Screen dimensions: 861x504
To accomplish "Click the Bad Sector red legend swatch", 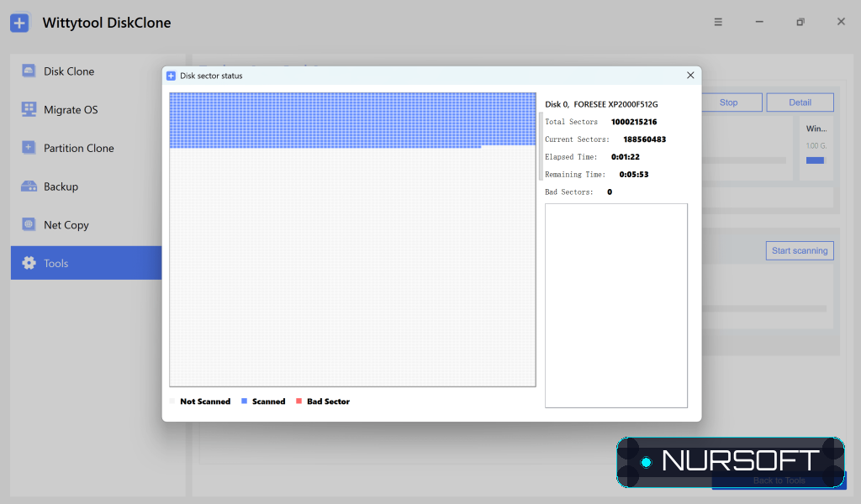I will [298, 401].
